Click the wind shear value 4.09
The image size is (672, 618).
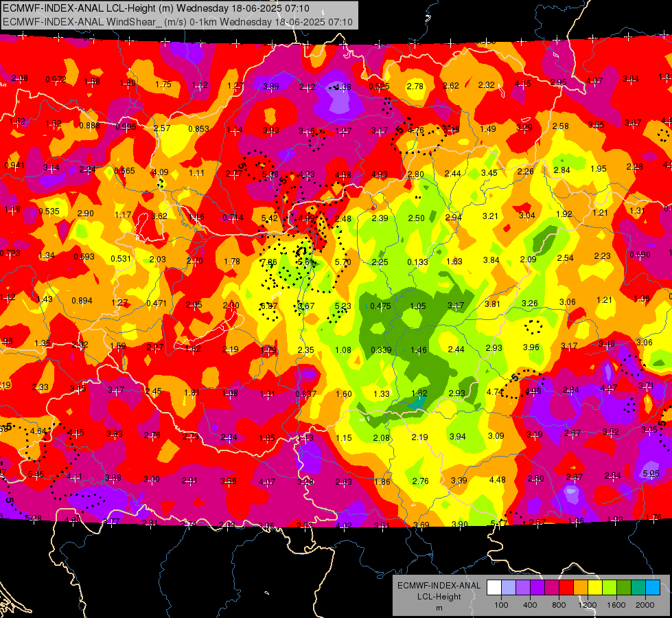pos(161,172)
